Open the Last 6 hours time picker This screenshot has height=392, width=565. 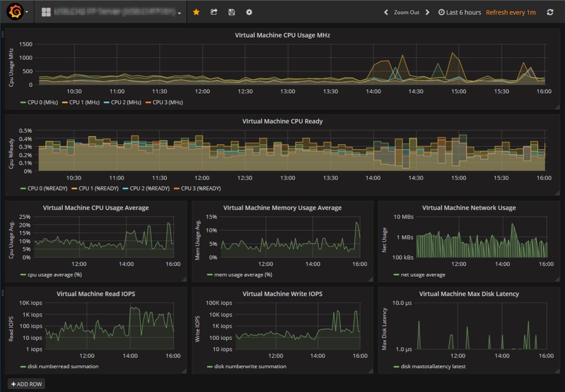pyautogui.click(x=460, y=12)
